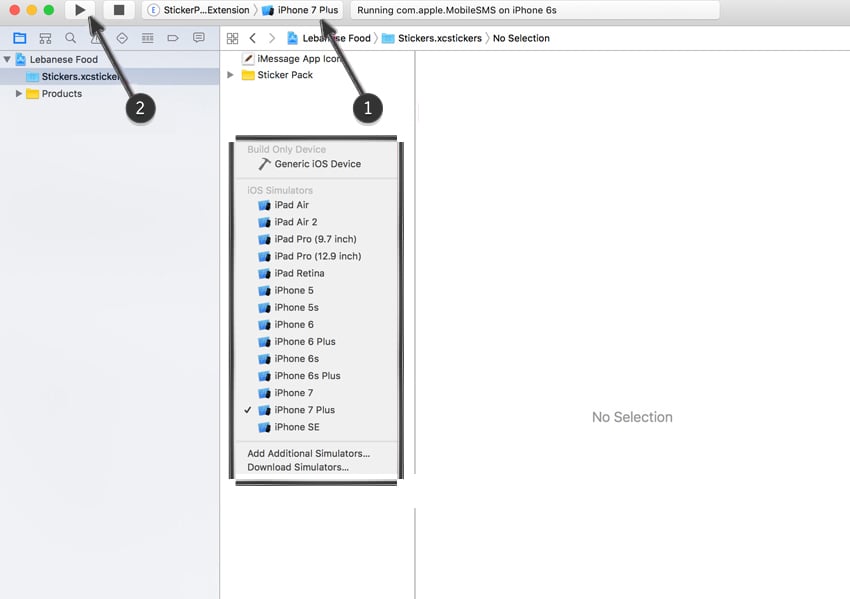Open the iPhone 7 Plus destination selector
850x599 pixels.
point(300,10)
